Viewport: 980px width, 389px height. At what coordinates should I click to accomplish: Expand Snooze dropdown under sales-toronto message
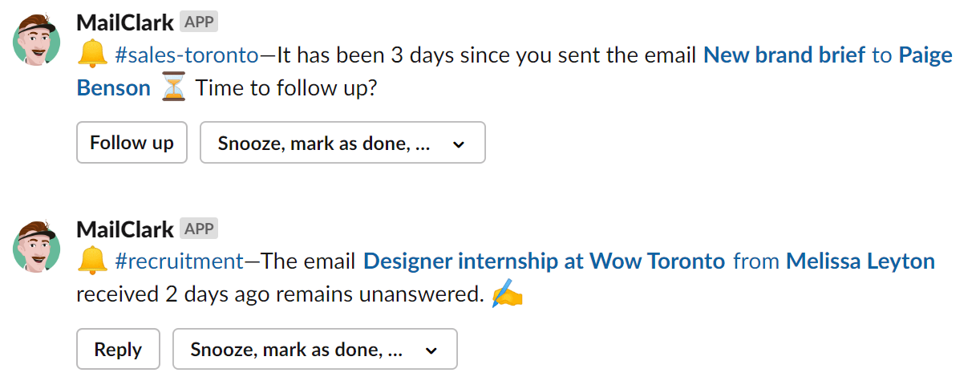pos(342,143)
